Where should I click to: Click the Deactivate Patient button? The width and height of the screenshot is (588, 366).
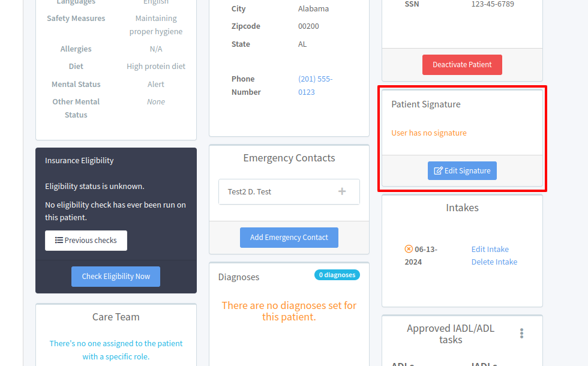tap(462, 65)
